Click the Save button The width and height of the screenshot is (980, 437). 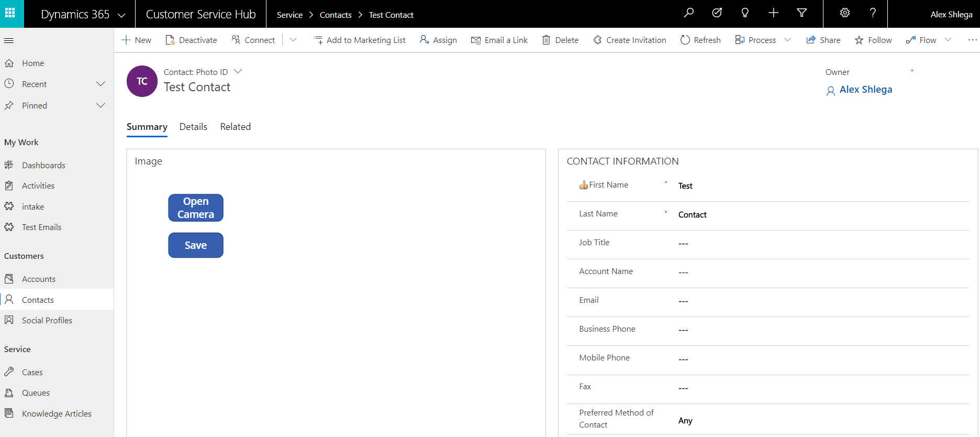pos(196,245)
